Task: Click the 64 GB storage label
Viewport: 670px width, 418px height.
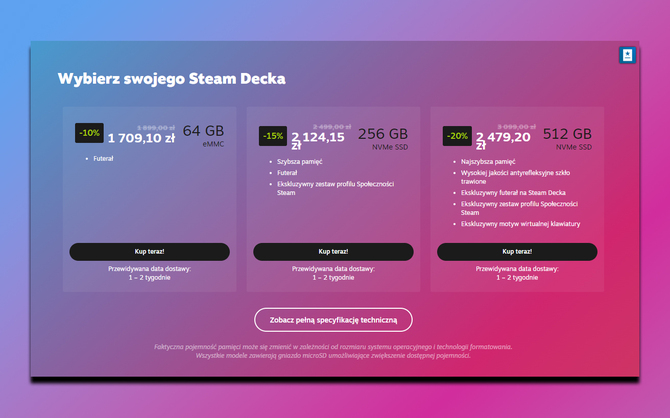Action: pyautogui.click(x=203, y=131)
